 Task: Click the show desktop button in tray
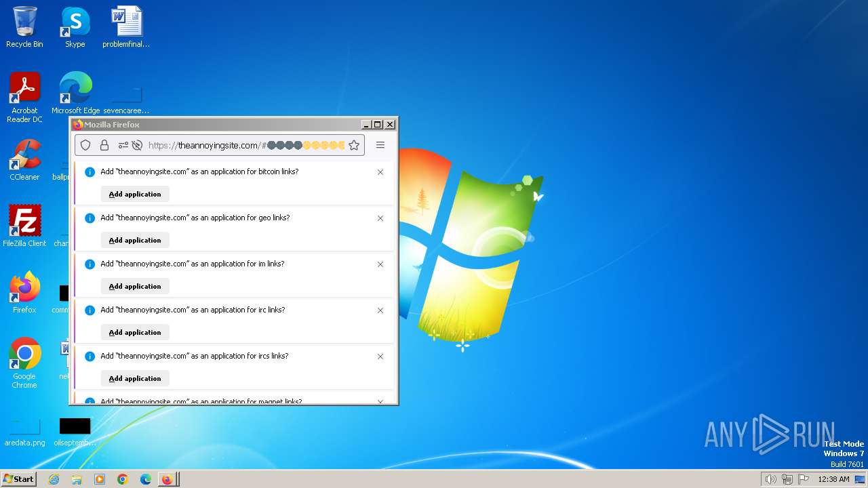point(861,479)
